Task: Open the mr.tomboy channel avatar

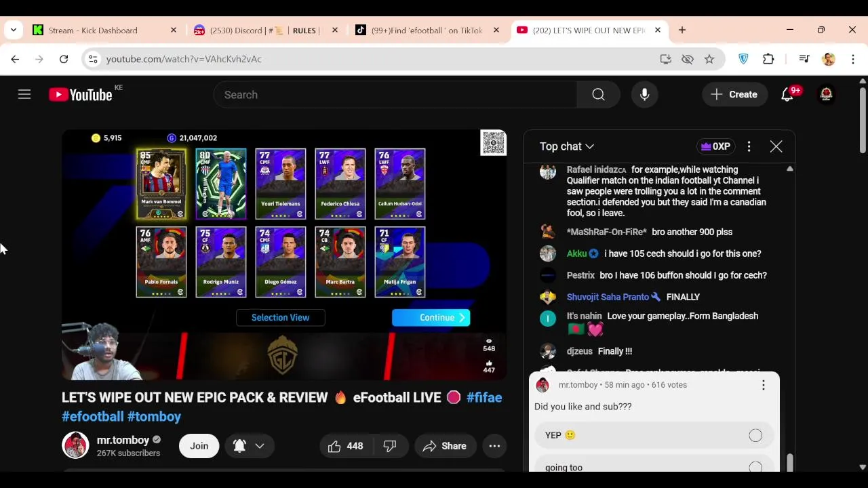Action: click(75, 446)
